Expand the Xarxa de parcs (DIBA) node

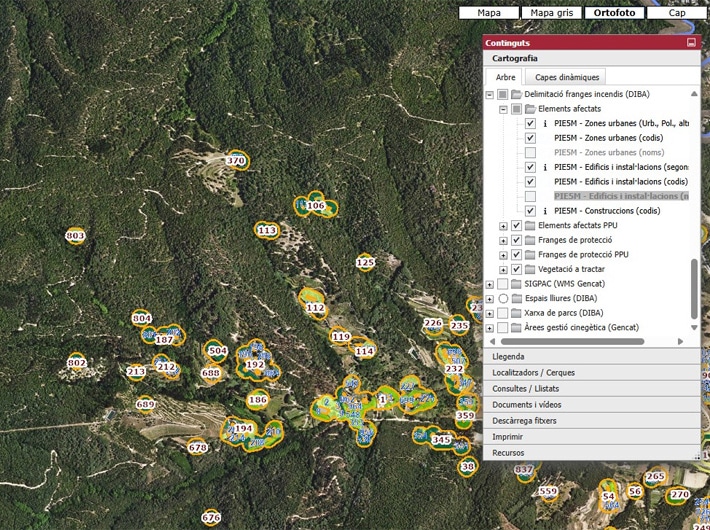pyautogui.click(x=490, y=313)
